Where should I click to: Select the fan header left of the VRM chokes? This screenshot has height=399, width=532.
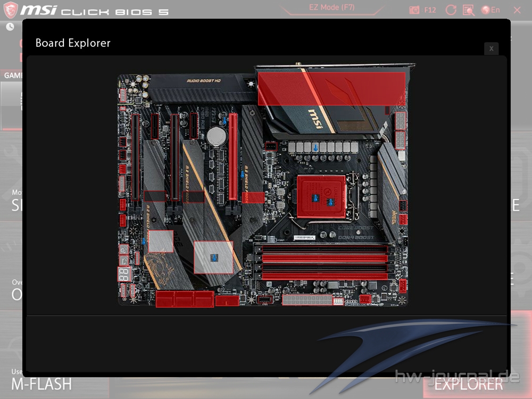click(271, 147)
